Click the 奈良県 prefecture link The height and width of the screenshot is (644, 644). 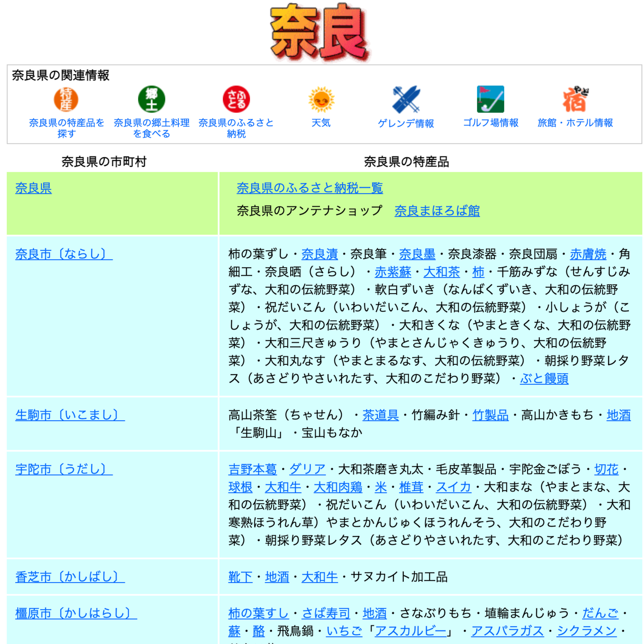33,188
